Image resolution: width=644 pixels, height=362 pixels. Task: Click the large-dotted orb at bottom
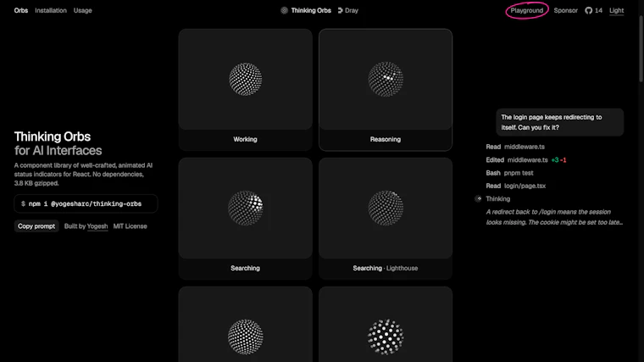(386, 337)
